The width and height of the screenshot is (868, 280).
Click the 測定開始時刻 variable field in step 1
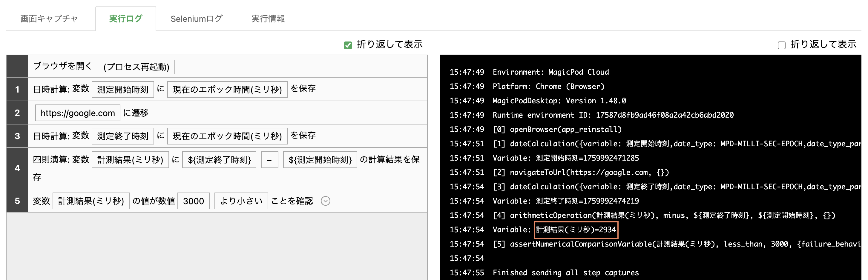click(123, 89)
